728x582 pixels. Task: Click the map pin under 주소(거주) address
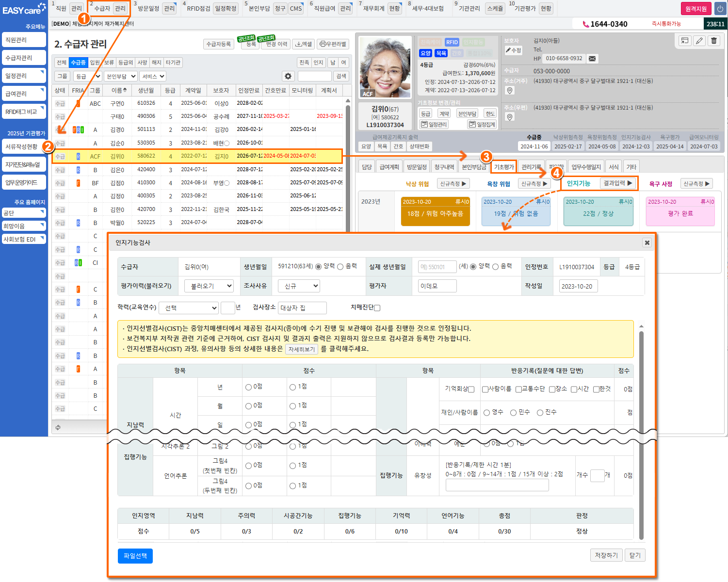click(510, 91)
